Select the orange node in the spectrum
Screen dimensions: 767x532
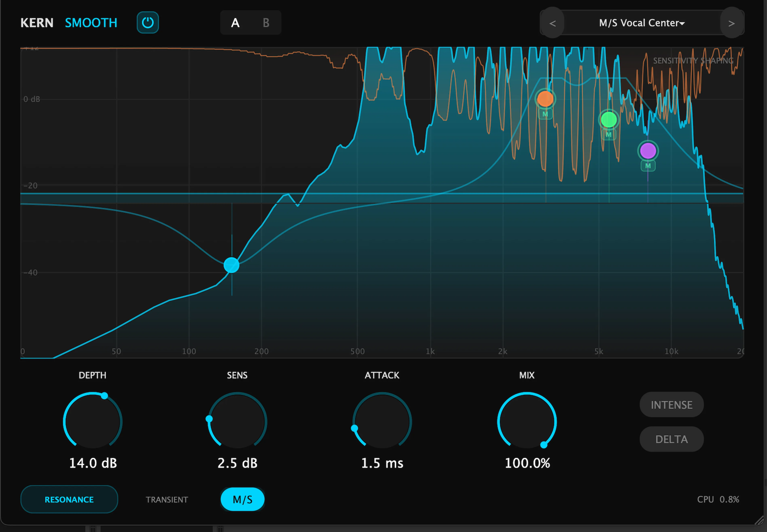click(546, 98)
